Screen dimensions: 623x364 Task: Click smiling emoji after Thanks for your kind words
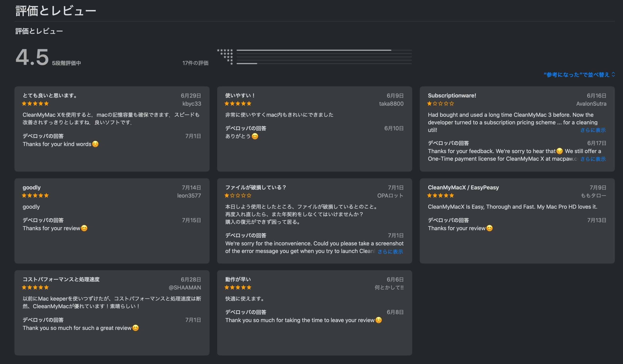point(95,144)
